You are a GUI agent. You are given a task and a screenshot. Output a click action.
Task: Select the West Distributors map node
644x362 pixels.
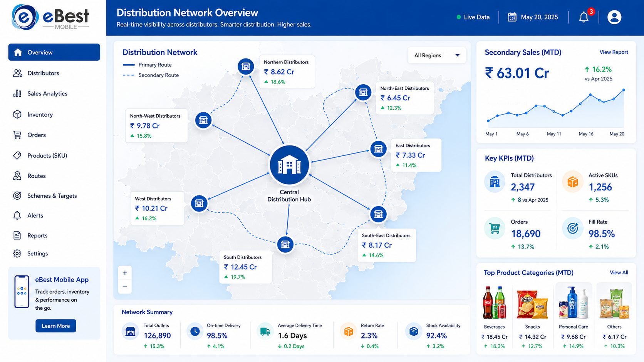[199, 203]
